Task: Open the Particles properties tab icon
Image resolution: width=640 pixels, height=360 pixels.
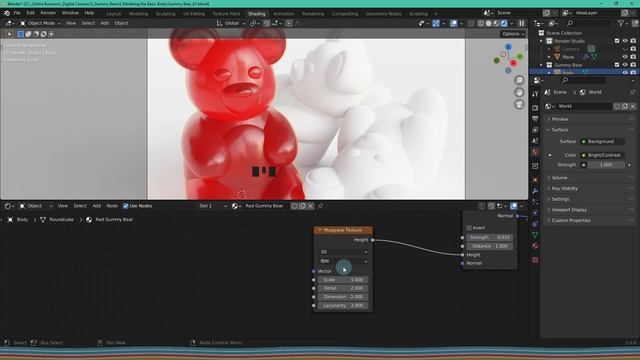Action: tap(535, 202)
